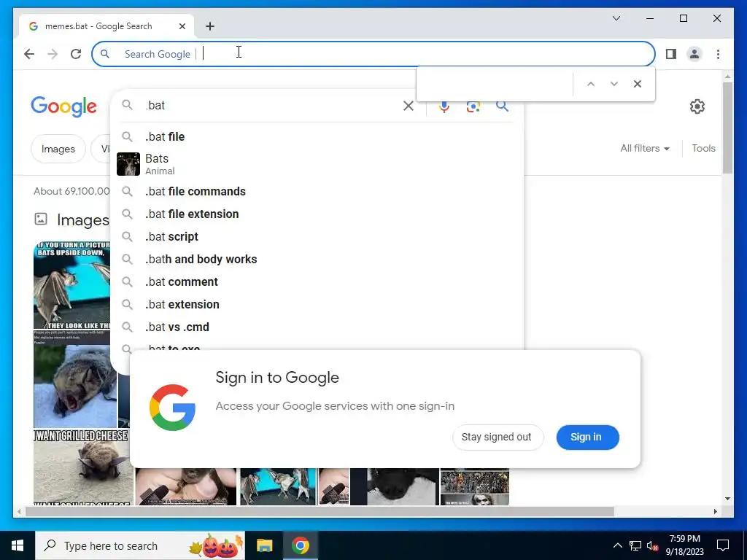
Task: Click the Chrome taskbar icon
Action: point(300,545)
